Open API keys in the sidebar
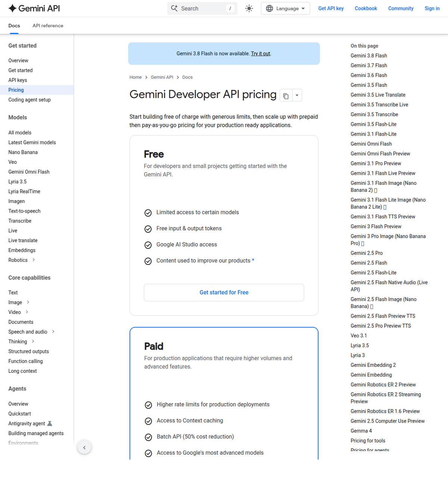 pyautogui.click(x=18, y=80)
